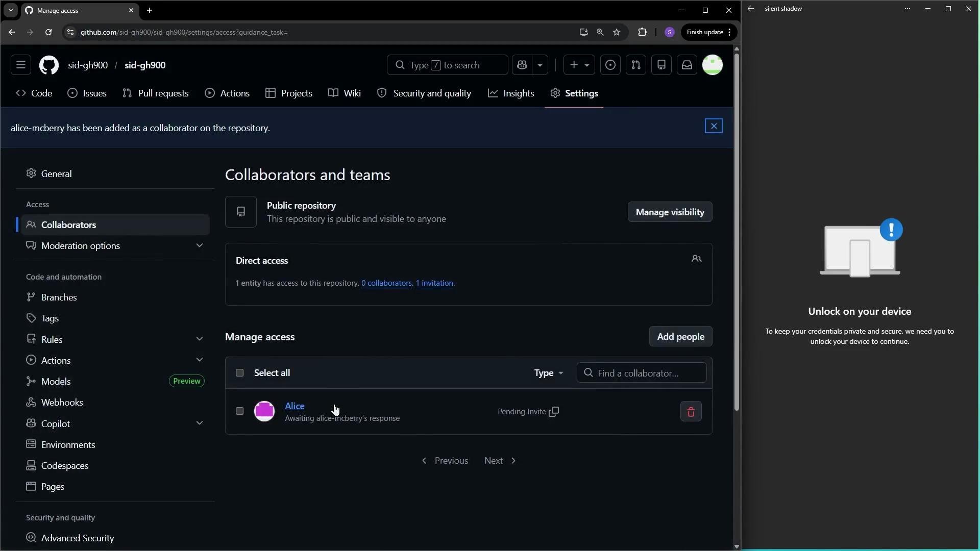Click the Add people button

[680, 337]
